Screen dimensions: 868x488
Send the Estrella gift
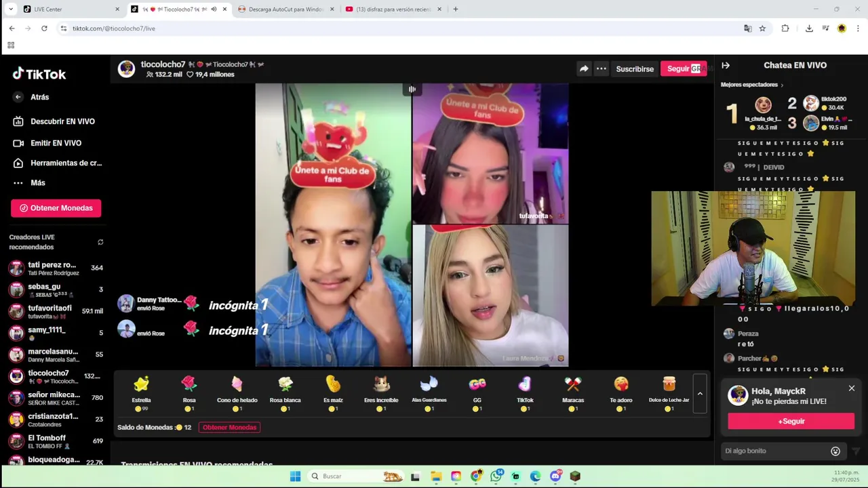(141, 394)
